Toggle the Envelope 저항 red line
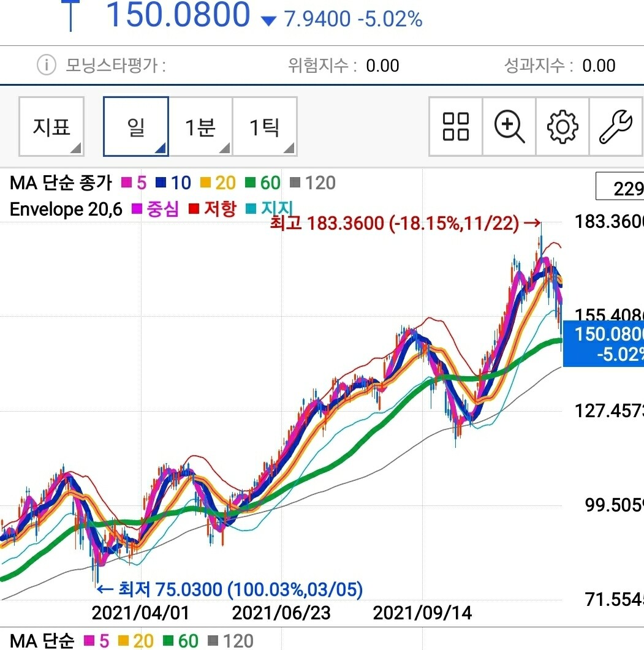The image size is (644, 650). click(212, 210)
